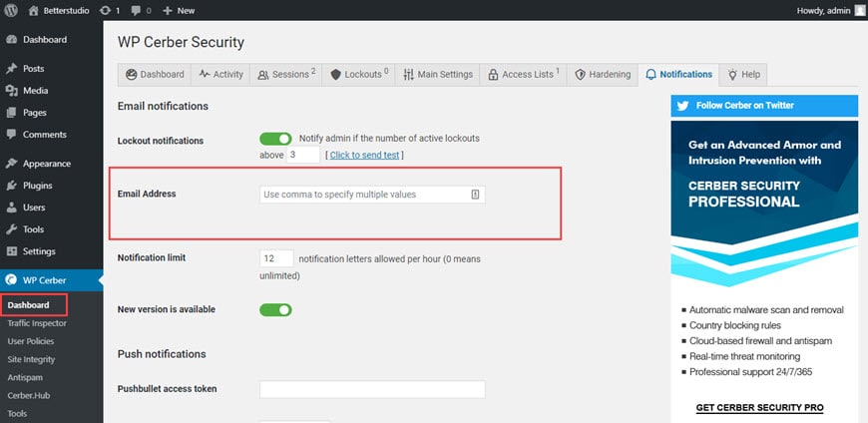Open the Hardening tab

[x=603, y=75]
